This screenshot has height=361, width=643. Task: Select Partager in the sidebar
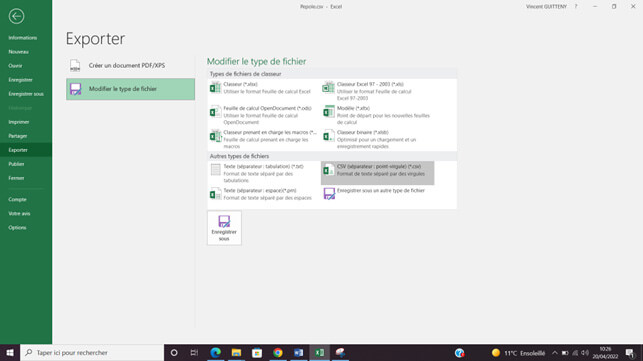[18, 136]
